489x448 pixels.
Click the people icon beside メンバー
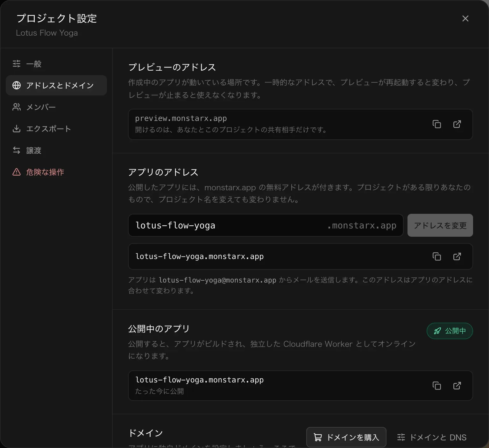tap(17, 107)
